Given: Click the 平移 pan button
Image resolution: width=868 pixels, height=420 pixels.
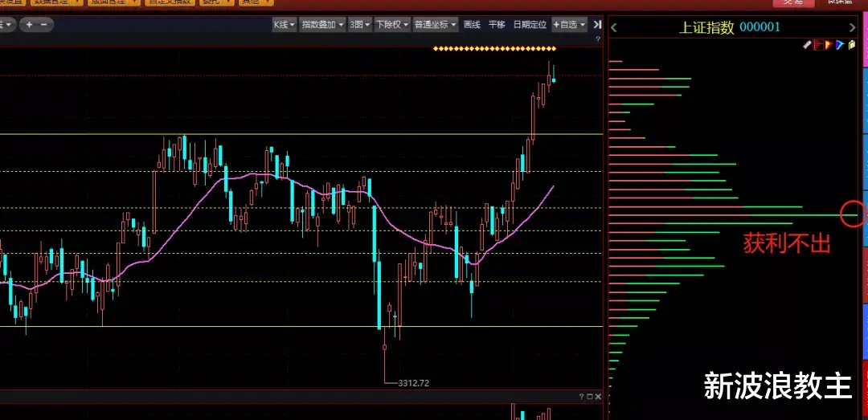Looking at the screenshot, I should [x=497, y=24].
